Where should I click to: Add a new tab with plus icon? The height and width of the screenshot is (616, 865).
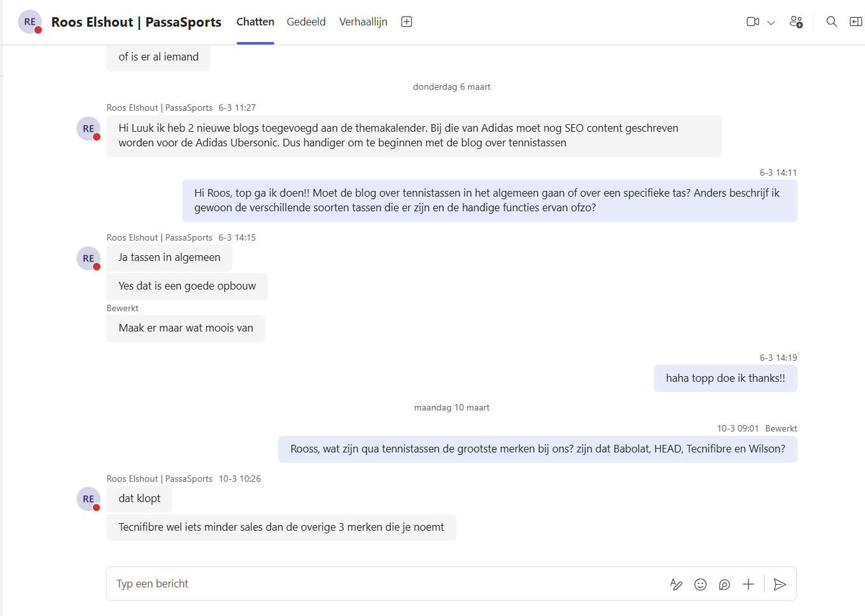coord(407,22)
